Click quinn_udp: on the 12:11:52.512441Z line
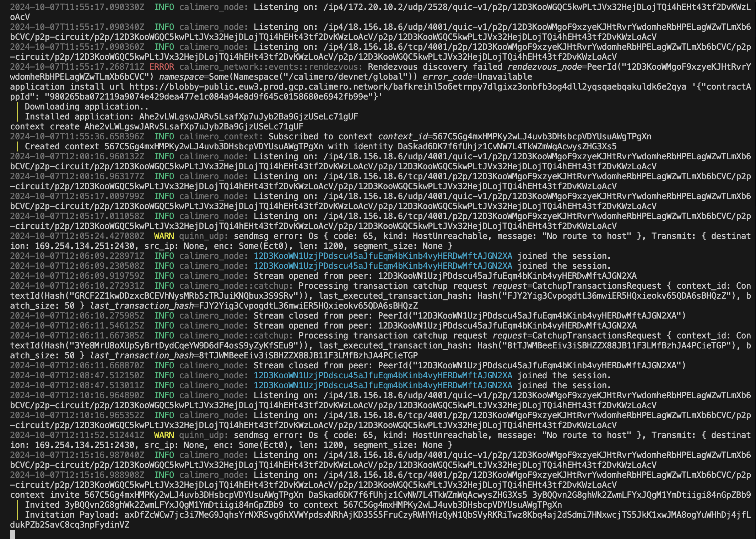 204,435
